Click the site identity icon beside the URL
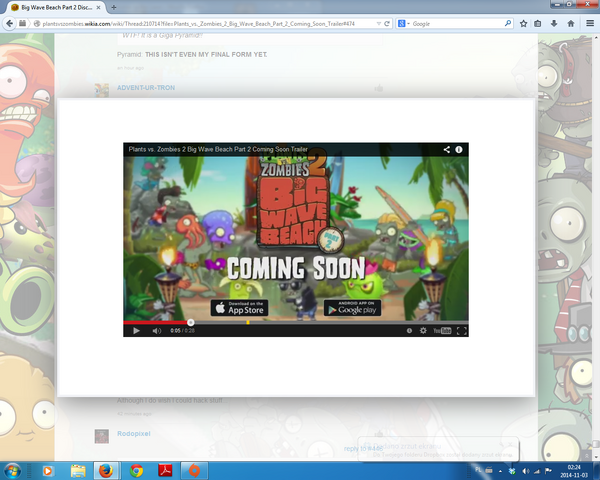Viewport: 600px width, 480px height. (37, 24)
